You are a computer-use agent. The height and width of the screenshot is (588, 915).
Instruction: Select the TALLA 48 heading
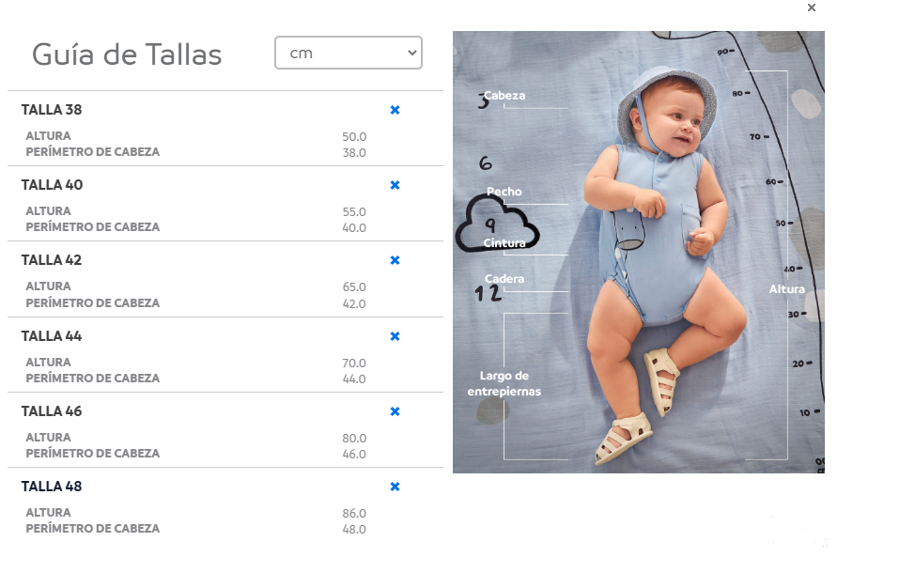pos(52,487)
